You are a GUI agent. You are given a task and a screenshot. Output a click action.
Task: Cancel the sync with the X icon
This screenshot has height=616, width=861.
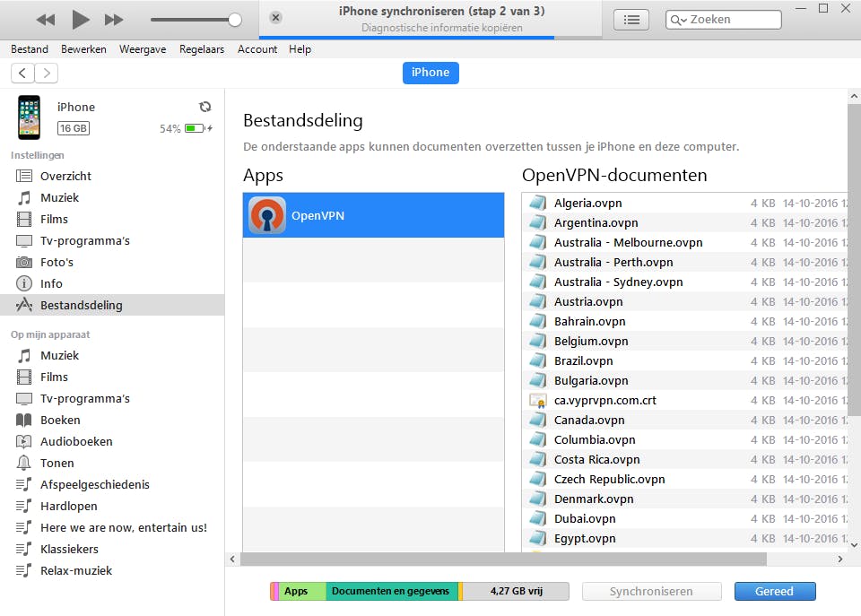[x=275, y=18]
